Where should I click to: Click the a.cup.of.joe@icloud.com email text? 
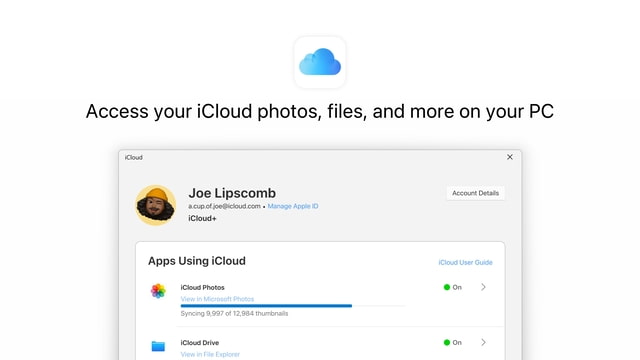coord(224,206)
